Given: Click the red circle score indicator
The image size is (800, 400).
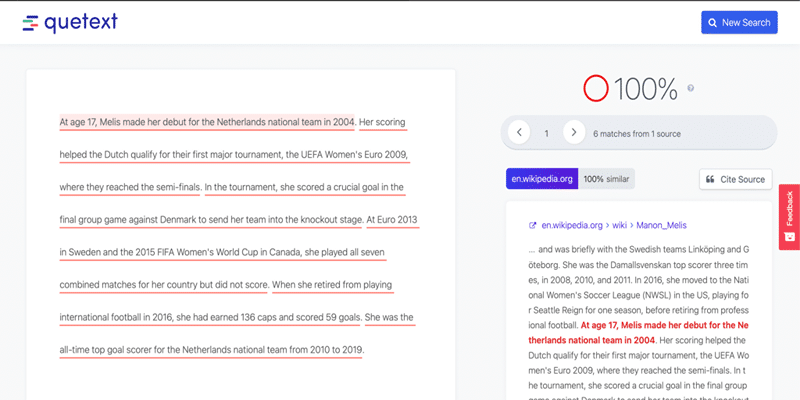Looking at the screenshot, I should [596, 89].
